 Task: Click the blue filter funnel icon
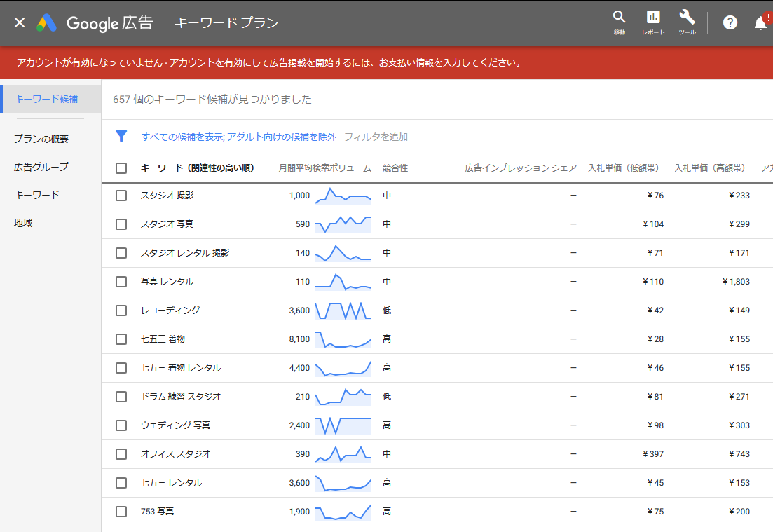click(121, 136)
